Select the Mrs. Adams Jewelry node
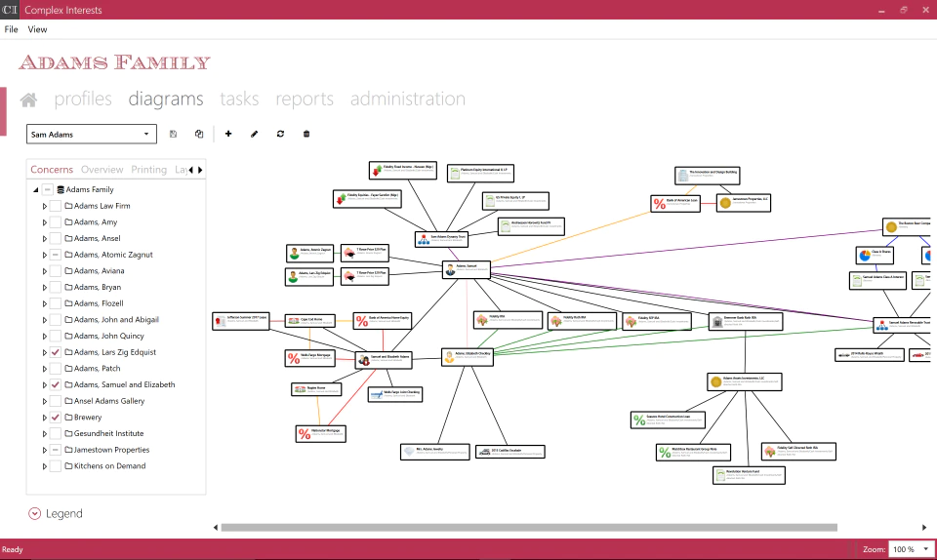The height and width of the screenshot is (560, 937). point(435,452)
